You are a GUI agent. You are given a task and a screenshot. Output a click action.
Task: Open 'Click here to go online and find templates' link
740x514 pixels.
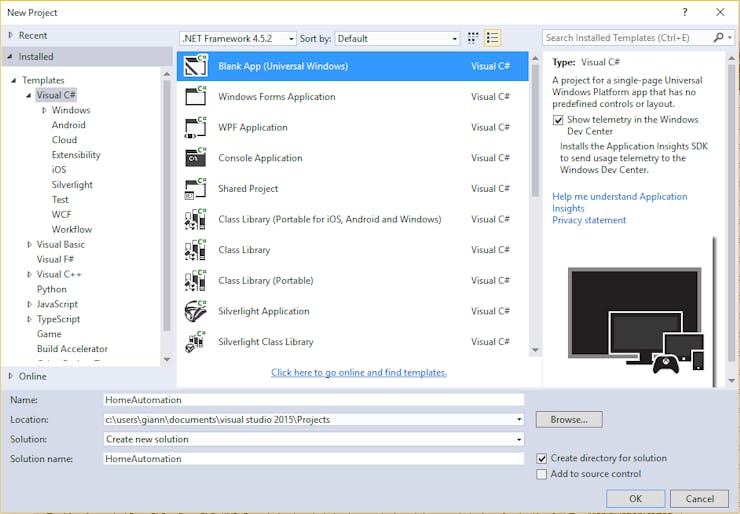coord(359,372)
